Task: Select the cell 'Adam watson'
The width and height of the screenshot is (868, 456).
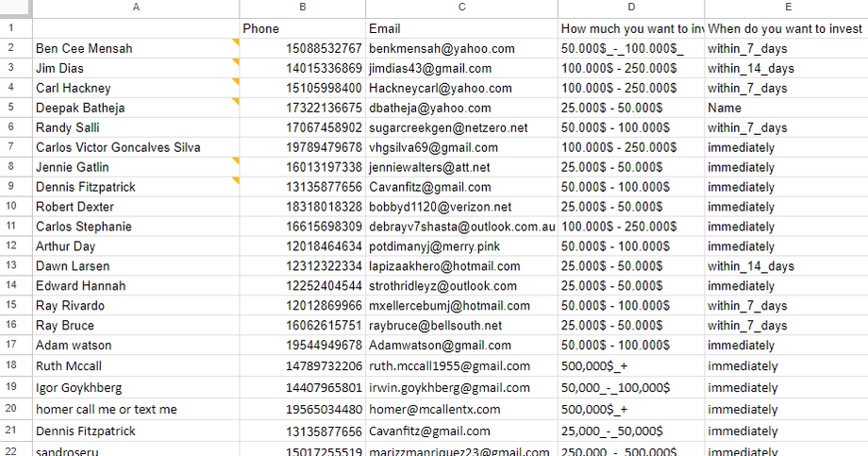Action: tap(136, 345)
